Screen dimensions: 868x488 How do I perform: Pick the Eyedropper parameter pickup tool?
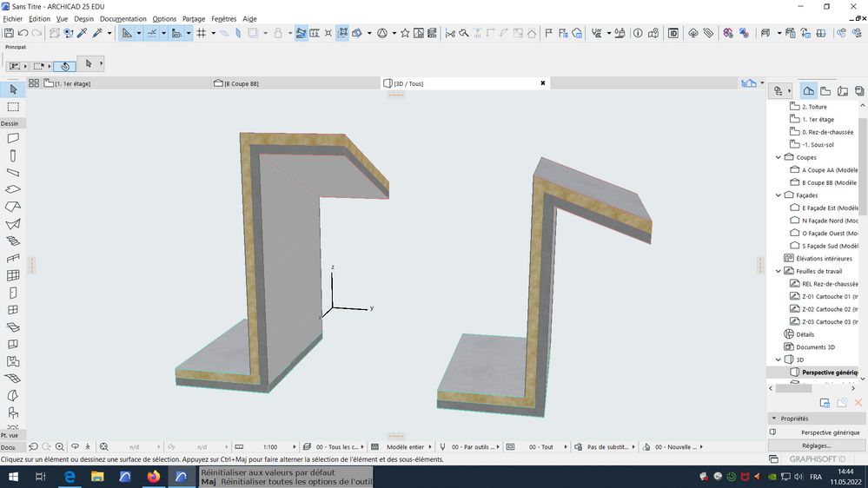[x=83, y=33]
